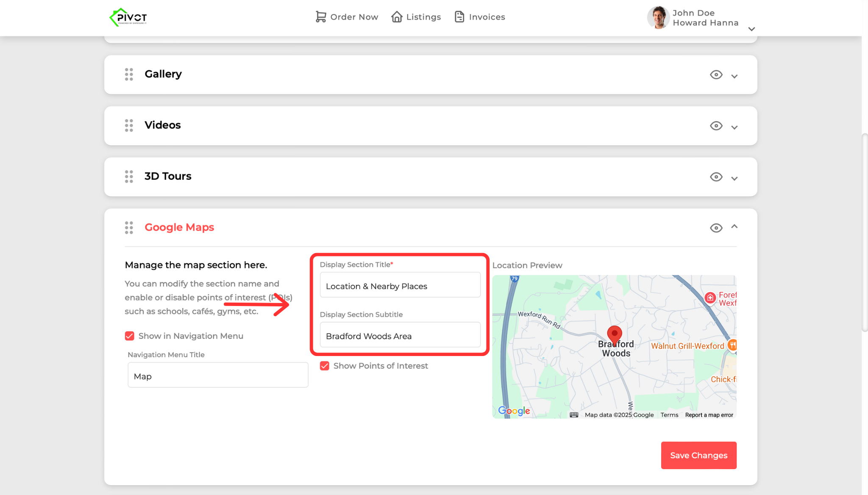The image size is (868, 495).
Task: Open the user account dropdown arrow
Action: 751,29
